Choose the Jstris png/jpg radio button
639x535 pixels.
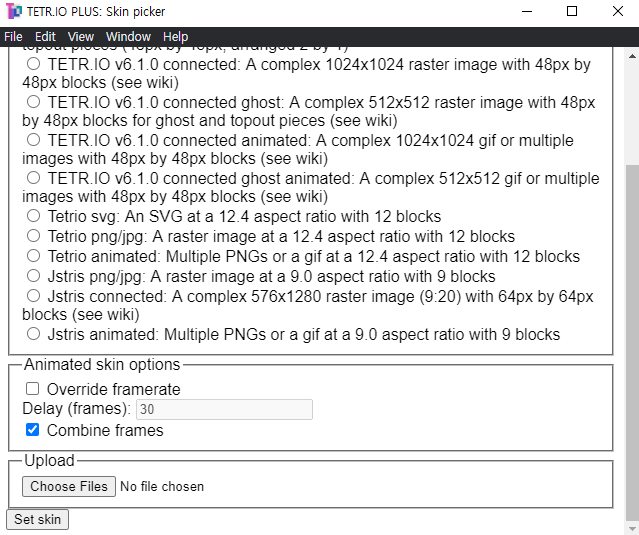coord(34,276)
